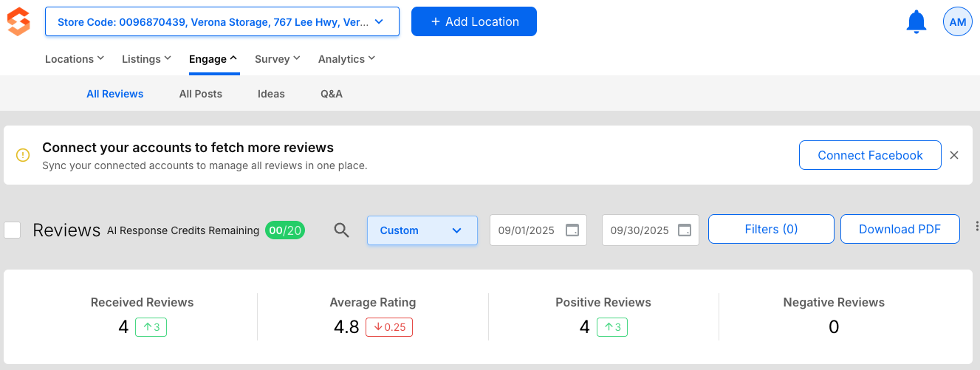Expand the Analytics menu
The width and height of the screenshot is (980, 370).
346,59
